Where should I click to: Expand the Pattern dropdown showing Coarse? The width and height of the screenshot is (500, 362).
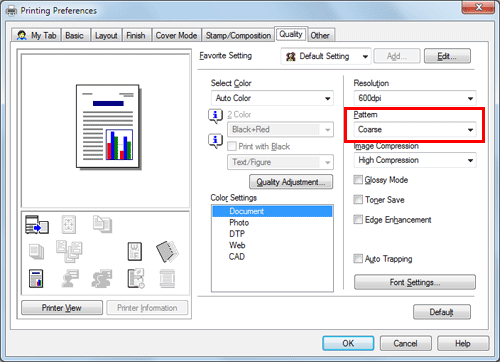tap(415, 130)
